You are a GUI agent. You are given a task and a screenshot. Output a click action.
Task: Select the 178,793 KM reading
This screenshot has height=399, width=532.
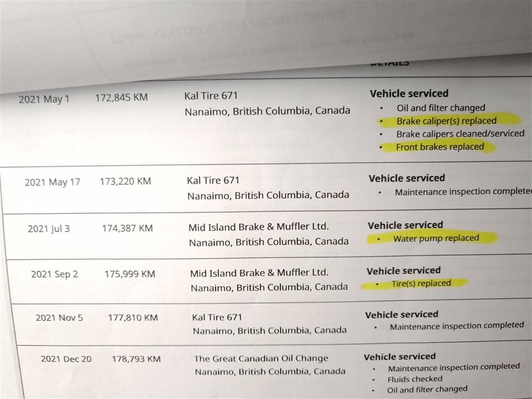(x=136, y=359)
